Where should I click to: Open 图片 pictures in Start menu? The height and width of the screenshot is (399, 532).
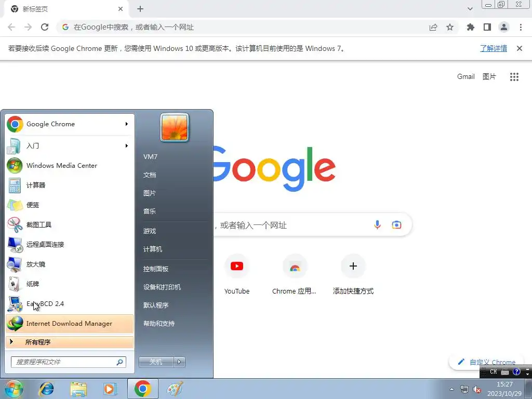(x=150, y=193)
